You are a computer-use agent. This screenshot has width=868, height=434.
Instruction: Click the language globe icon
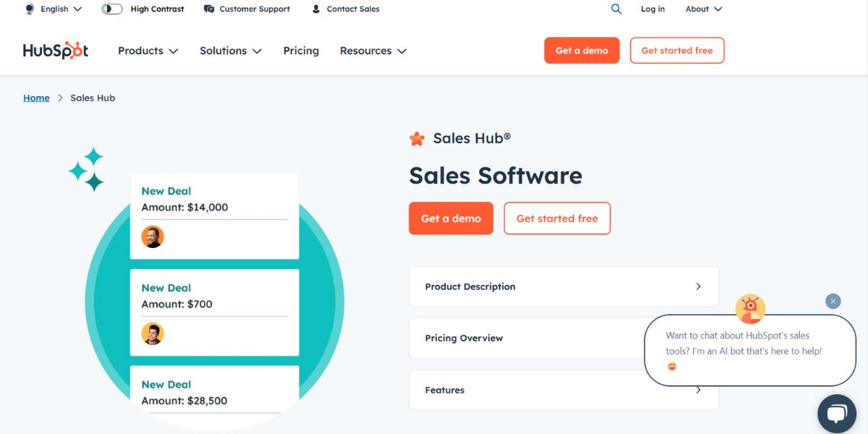(x=29, y=9)
